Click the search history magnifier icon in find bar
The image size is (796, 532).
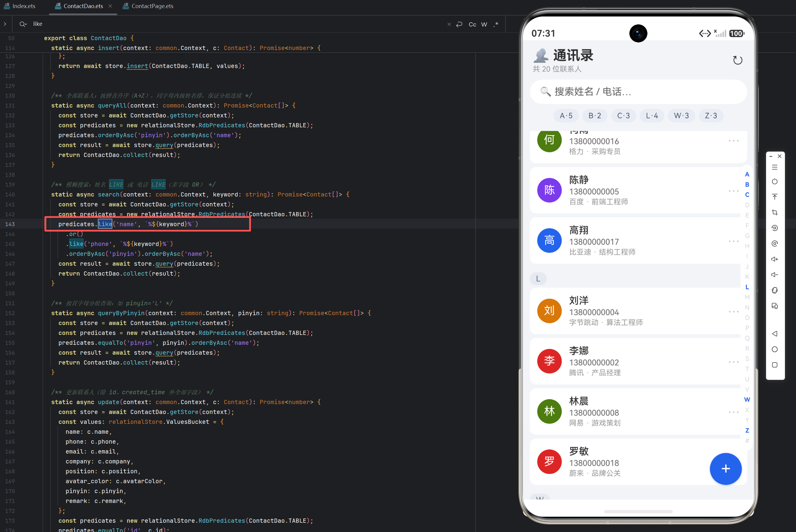[x=23, y=24]
